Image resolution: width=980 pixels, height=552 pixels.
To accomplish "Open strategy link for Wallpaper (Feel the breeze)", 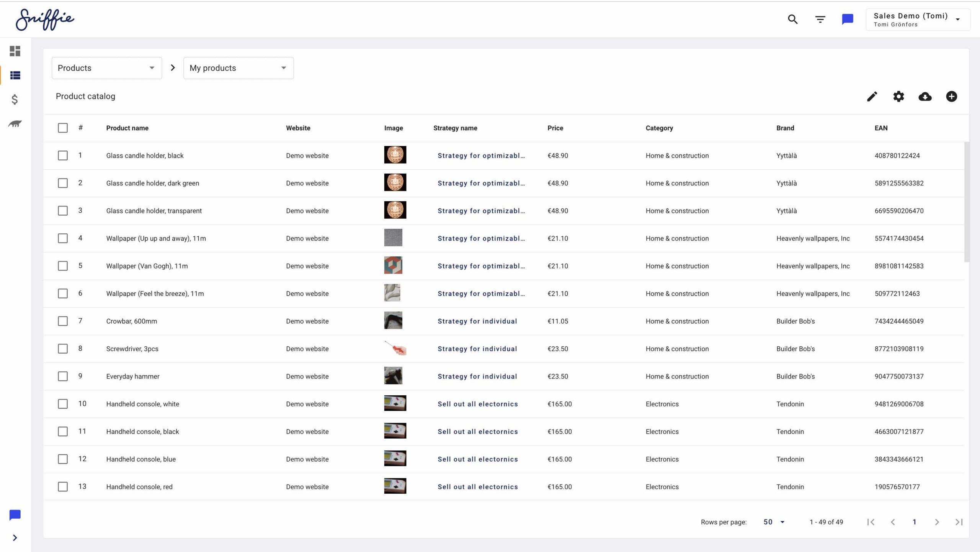I will [481, 293].
